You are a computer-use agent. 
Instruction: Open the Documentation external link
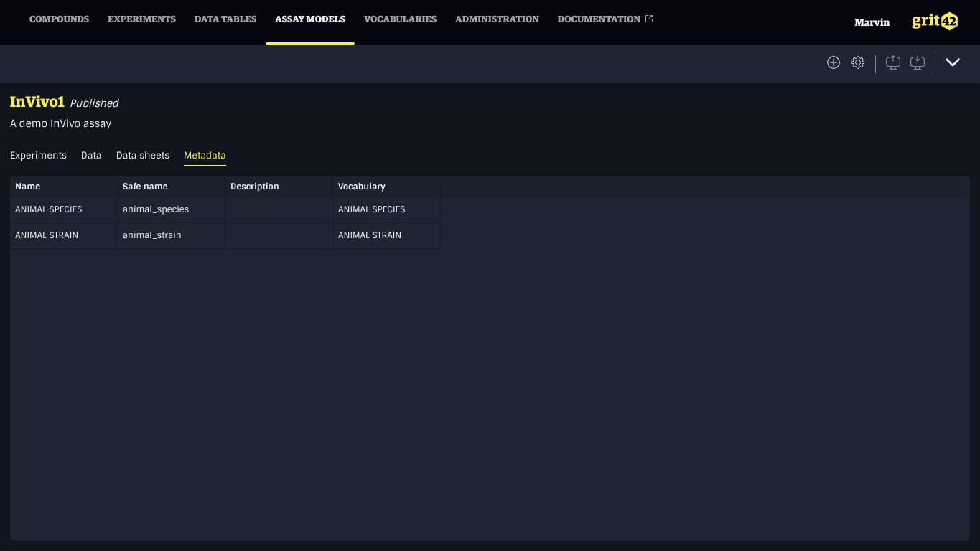605,19
